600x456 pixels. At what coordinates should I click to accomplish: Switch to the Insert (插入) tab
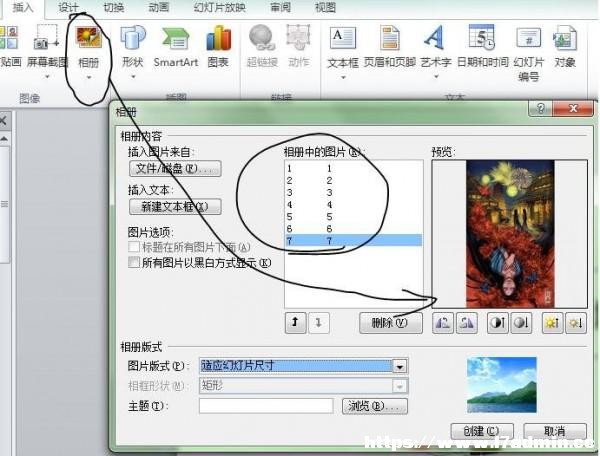click(x=23, y=7)
